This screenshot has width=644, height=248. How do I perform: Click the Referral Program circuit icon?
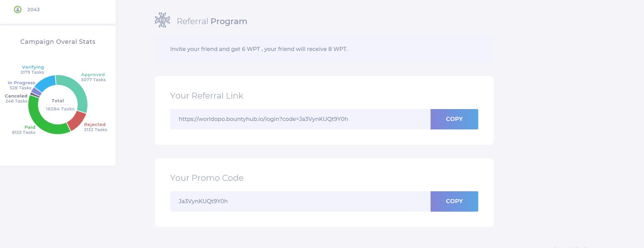click(162, 20)
